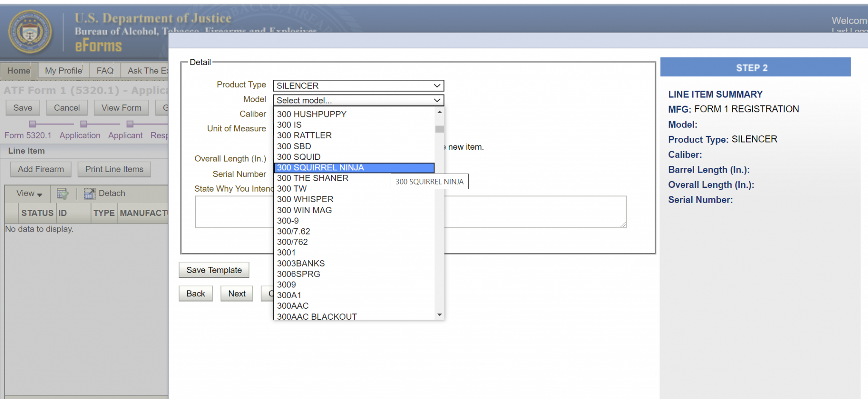Click the Cancel button in form toolbar
The height and width of the screenshot is (399, 868).
(67, 108)
